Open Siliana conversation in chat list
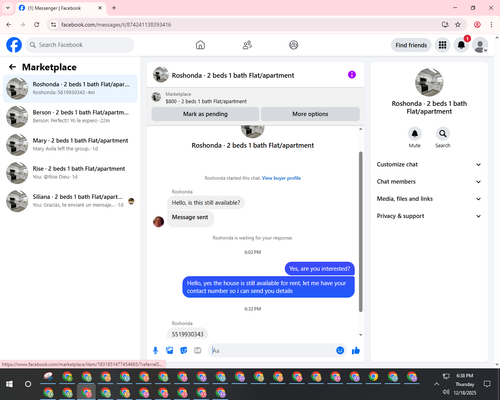This screenshot has height=400, width=500. click(x=70, y=201)
